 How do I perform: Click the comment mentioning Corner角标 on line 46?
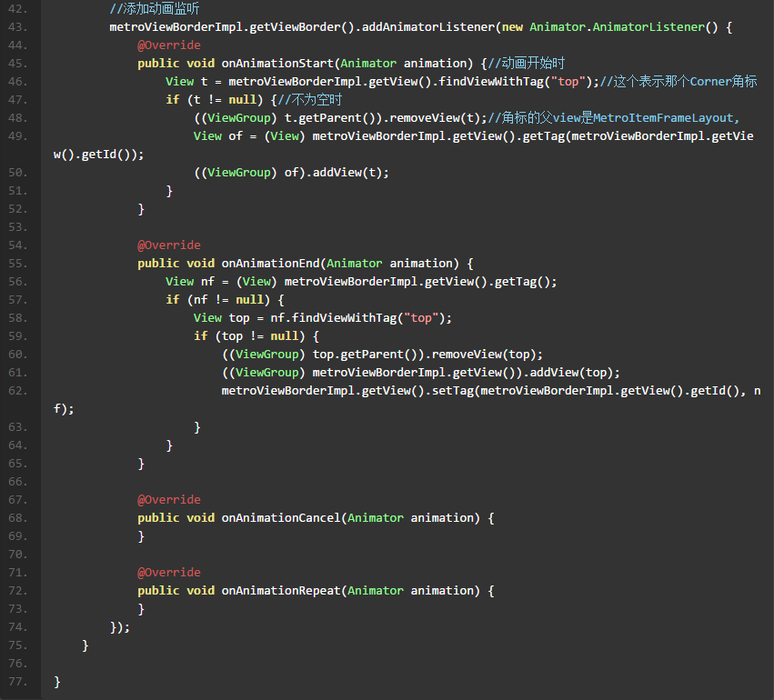[x=679, y=82]
